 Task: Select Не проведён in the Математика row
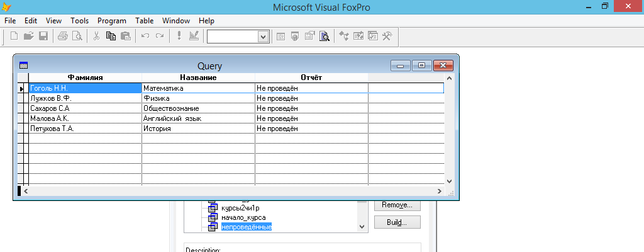(311, 88)
